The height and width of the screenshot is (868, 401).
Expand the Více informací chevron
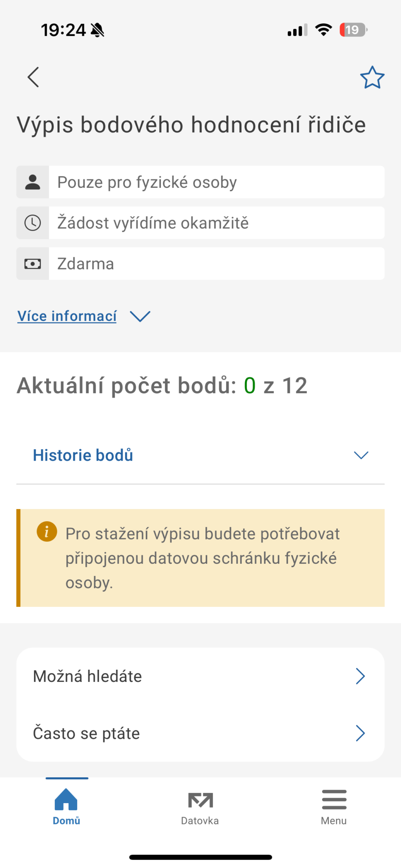[140, 316]
